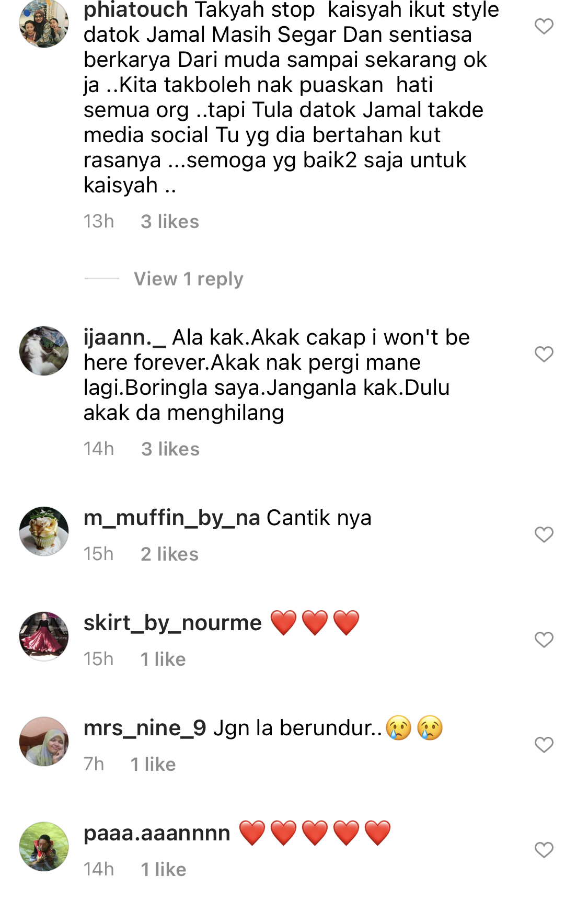Like skirt_by_nourme's comment heart
588x900 pixels.
(x=544, y=640)
